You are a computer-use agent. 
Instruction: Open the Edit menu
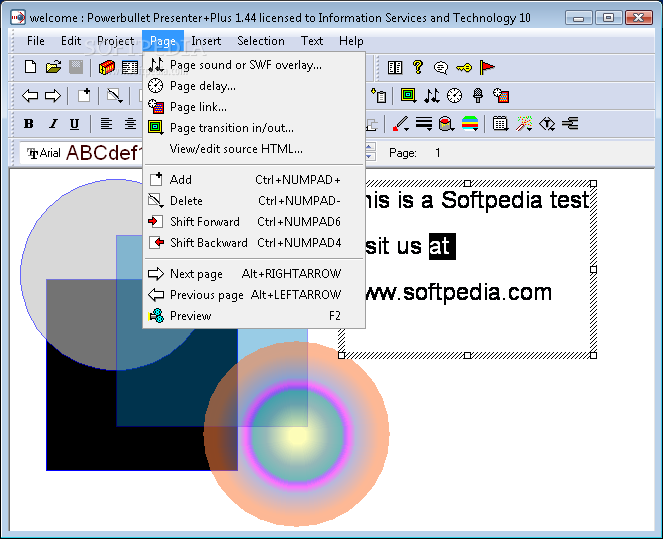pos(71,41)
